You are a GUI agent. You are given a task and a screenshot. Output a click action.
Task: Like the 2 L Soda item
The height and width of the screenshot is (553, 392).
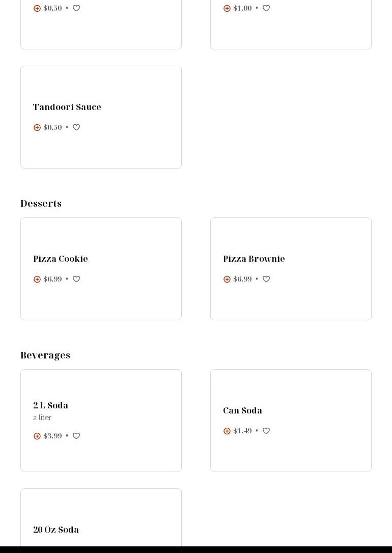(76, 436)
